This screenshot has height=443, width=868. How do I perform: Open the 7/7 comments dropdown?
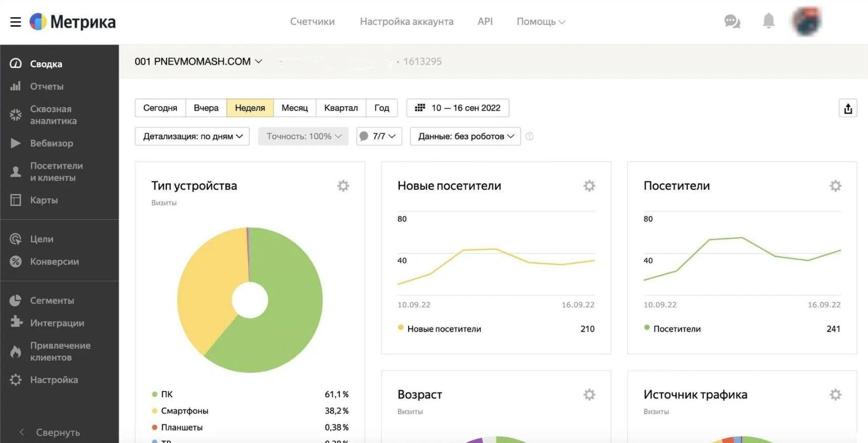tap(379, 136)
